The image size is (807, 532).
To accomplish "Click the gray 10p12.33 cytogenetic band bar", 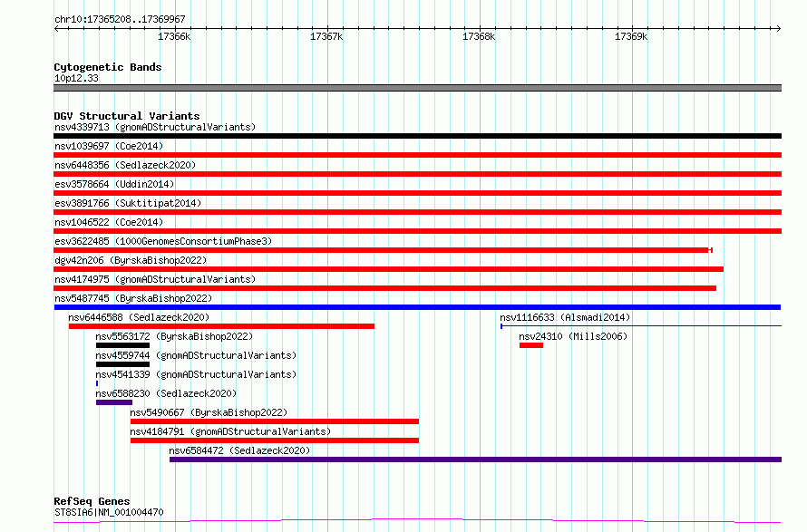I will [417, 88].
